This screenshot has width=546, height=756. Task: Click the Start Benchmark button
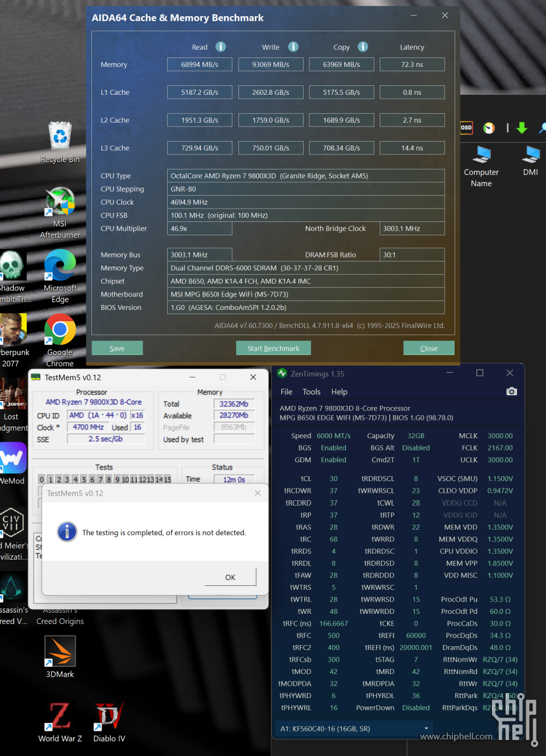pos(274,348)
